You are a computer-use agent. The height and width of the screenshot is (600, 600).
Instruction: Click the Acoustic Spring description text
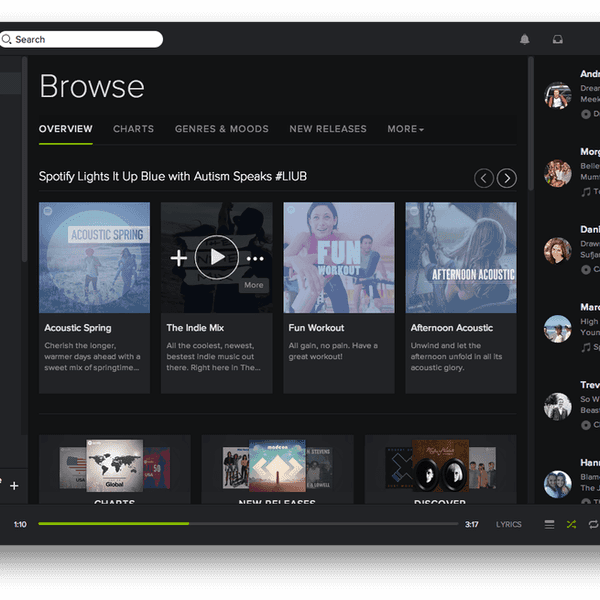(x=92, y=357)
